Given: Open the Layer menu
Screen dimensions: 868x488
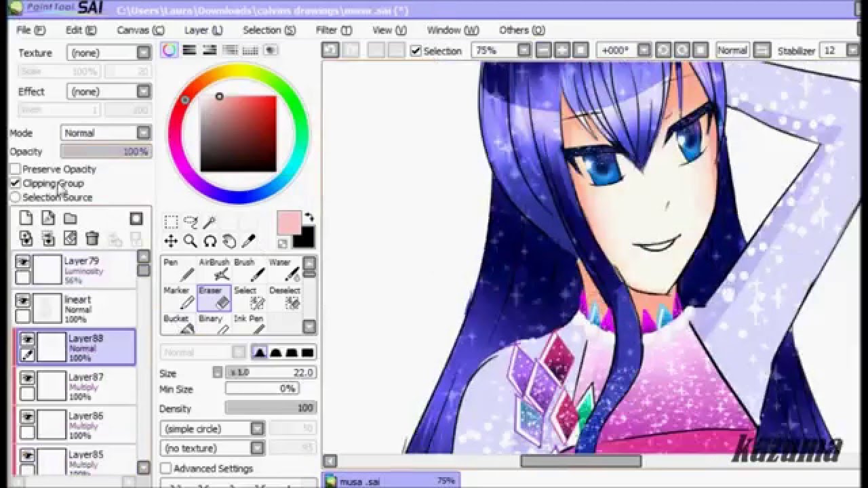Looking at the screenshot, I should tap(203, 30).
